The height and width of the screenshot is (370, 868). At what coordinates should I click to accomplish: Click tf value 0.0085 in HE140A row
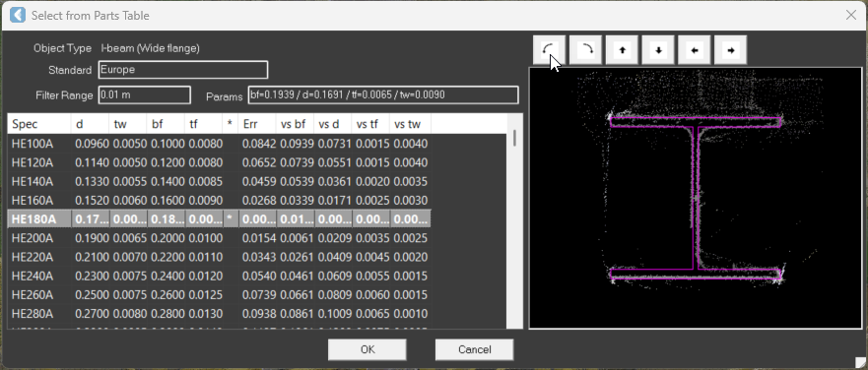pyautogui.click(x=205, y=182)
